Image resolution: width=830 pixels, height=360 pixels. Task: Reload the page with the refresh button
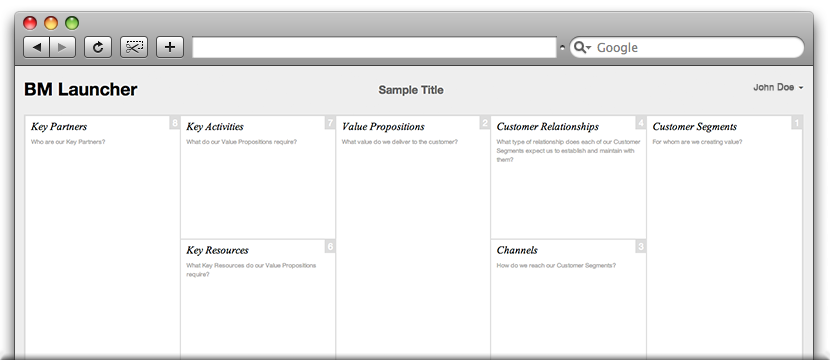tap(97, 47)
